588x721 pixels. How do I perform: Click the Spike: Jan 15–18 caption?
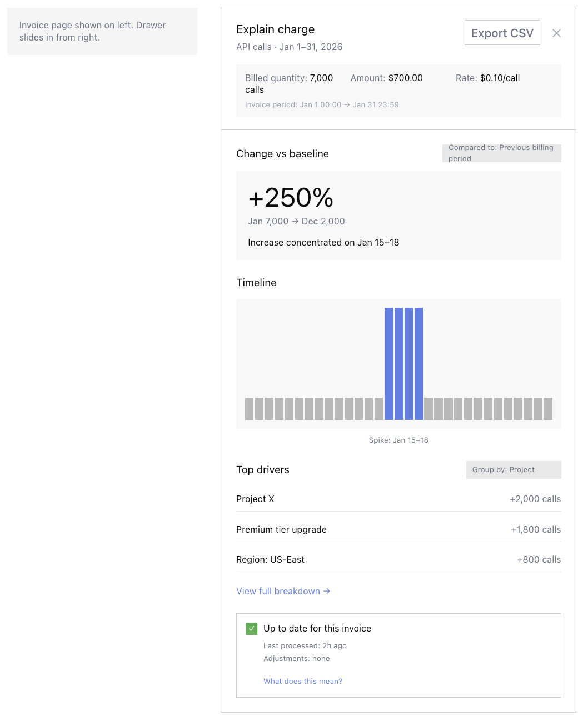coord(398,440)
